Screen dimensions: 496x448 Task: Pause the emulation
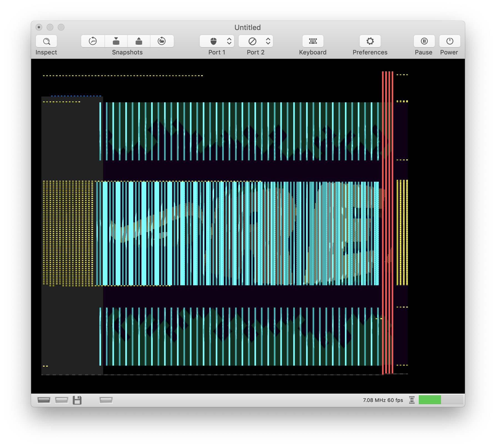pyautogui.click(x=424, y=41)
